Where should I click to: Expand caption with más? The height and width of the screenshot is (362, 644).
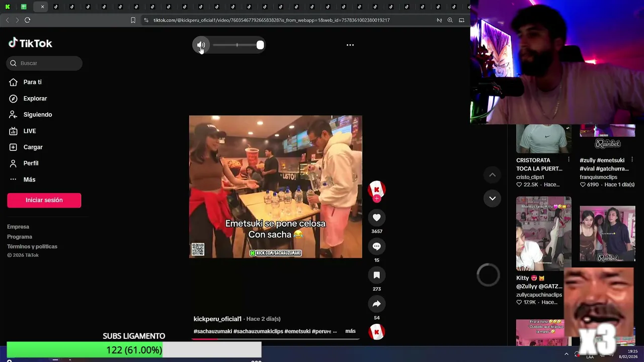pos(350,331)
